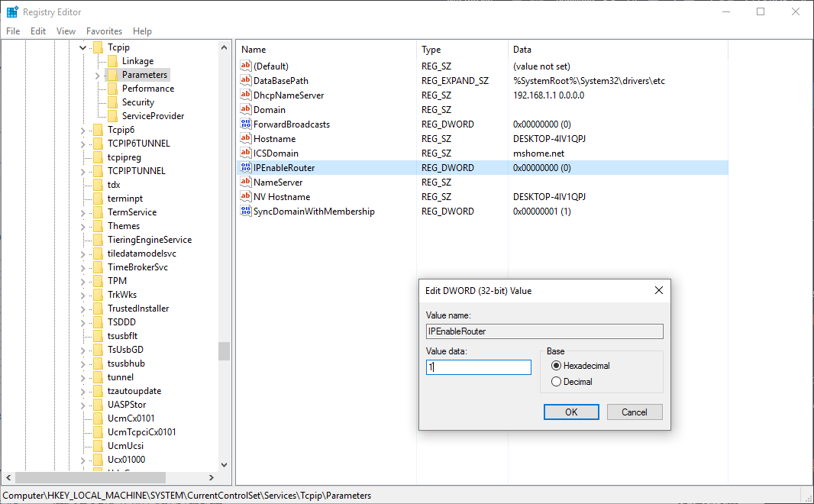
Task: Select the Decimal base option
Action: pyautogui.click(x=556, y=382)
